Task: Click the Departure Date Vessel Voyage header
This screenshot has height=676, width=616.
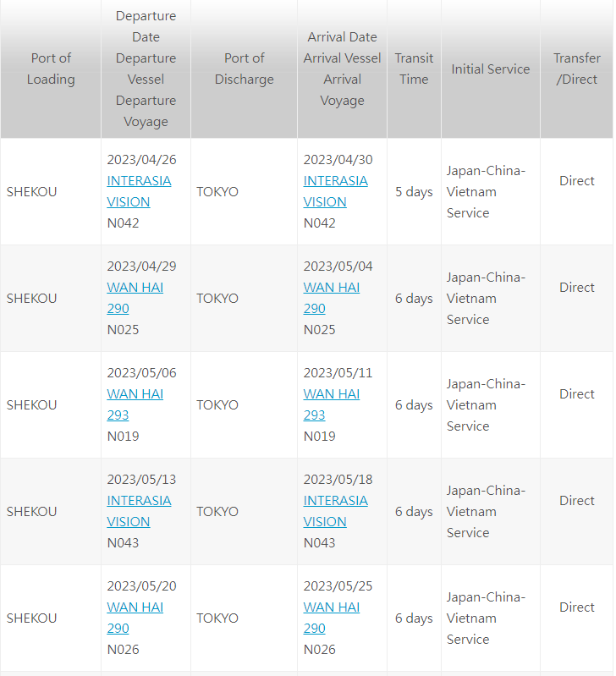Action: [146, 69]
